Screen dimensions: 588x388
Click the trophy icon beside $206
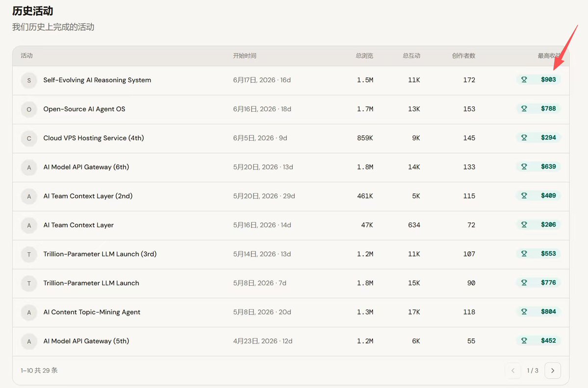click(x=524, y=225)
